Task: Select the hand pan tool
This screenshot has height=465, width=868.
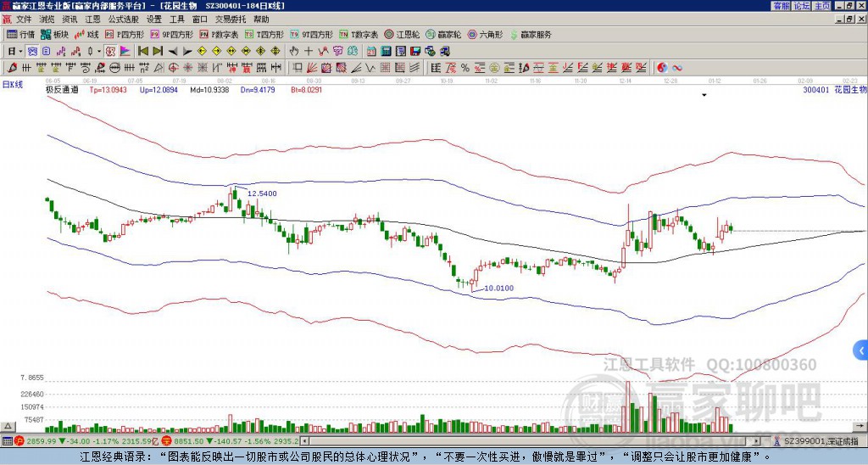Action: tap(294, 52)
